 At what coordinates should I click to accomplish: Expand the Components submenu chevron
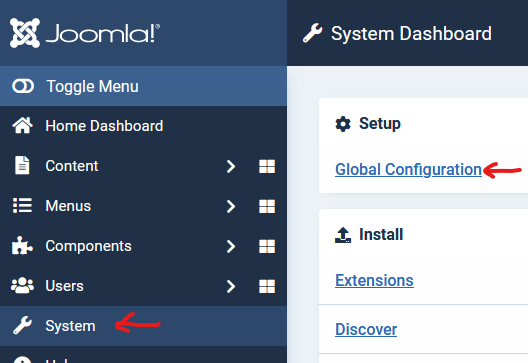[x=231, y=246]
